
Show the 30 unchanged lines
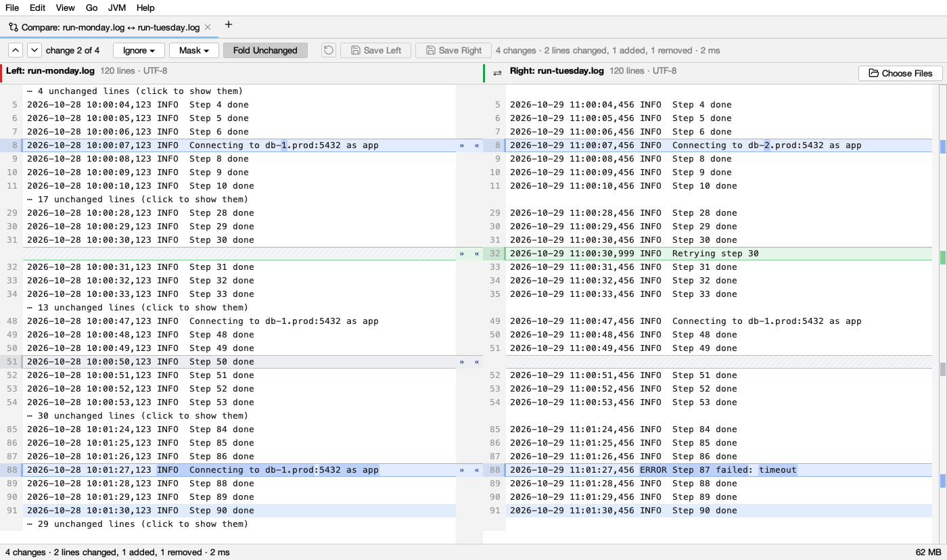coord(137,416)
